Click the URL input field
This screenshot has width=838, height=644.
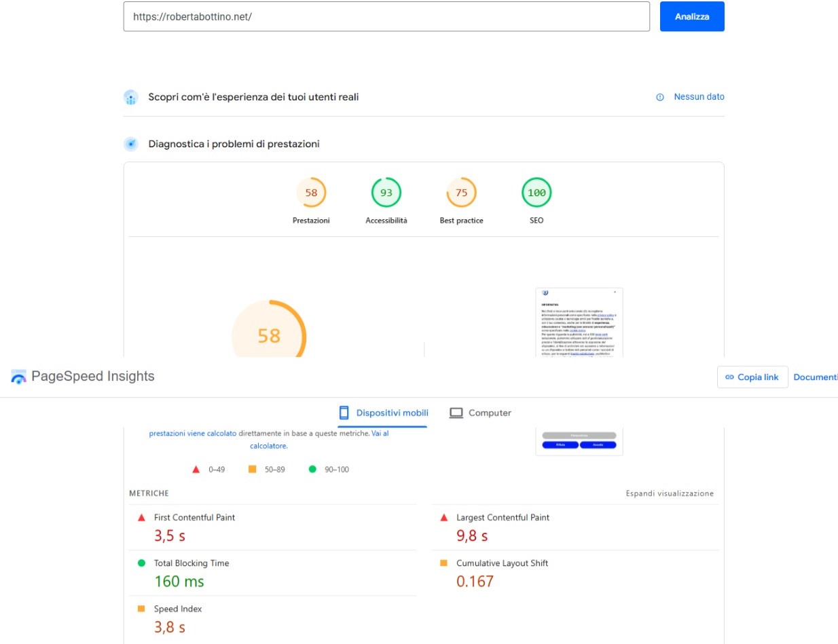pos(386,16)
